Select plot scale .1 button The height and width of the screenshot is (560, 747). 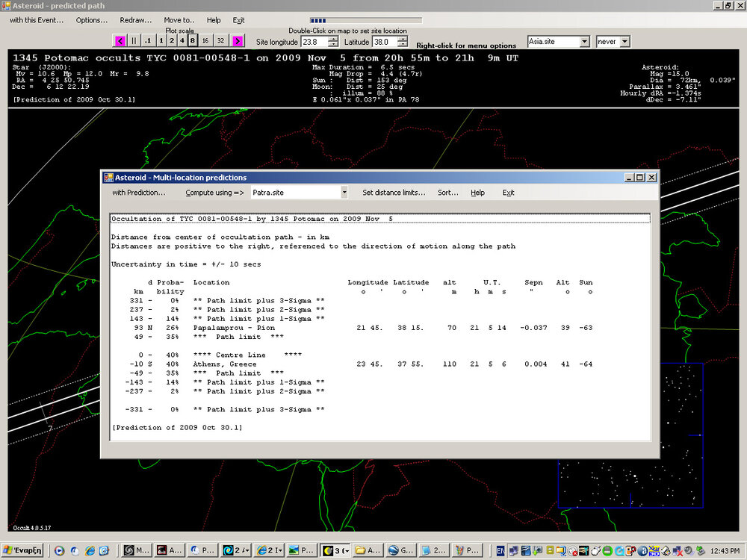(x=147, y=40)
